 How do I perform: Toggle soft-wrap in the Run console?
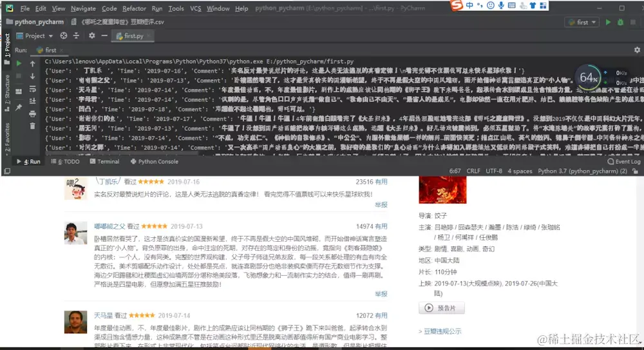[32, 89]
